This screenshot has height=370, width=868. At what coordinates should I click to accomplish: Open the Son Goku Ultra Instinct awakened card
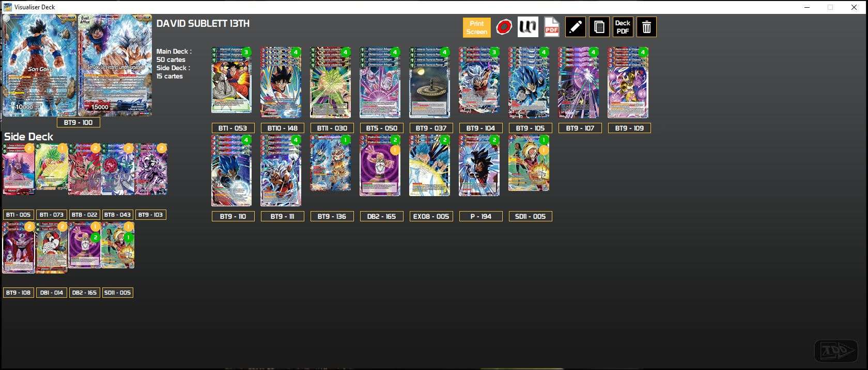tap(115, 66)
